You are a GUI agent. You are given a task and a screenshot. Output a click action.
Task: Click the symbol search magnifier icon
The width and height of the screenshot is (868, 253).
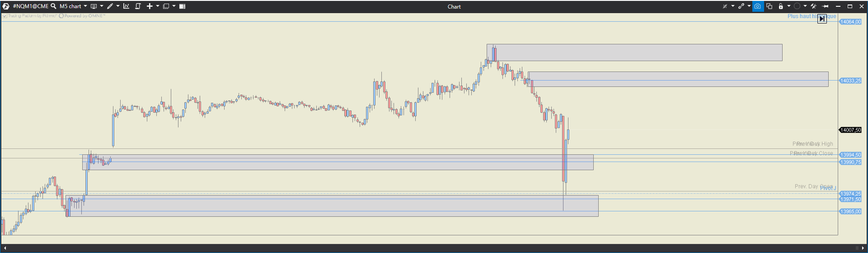pos(53,6)
